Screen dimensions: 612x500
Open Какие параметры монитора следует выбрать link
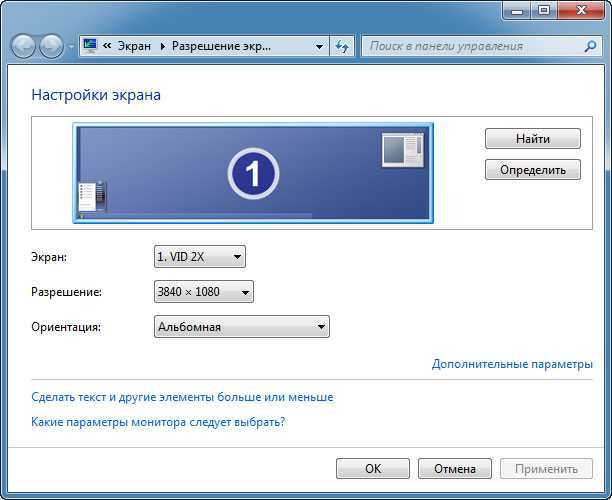click(158, 422)
